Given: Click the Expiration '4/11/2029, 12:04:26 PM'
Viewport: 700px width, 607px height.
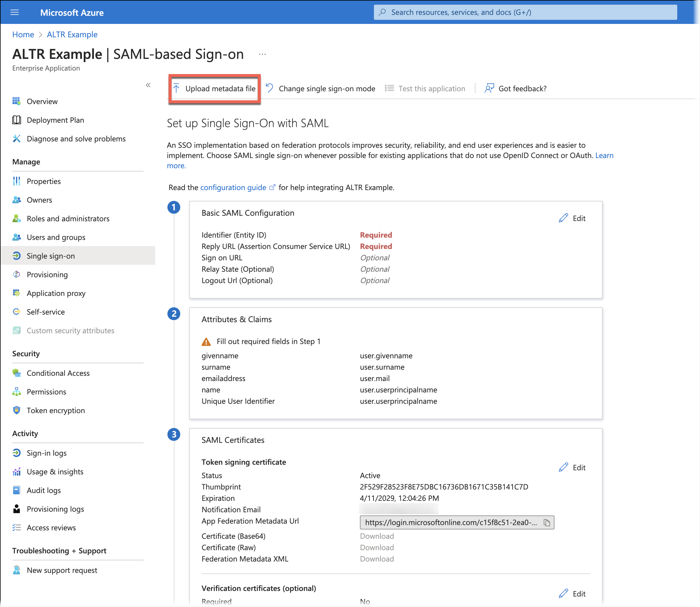Looking at the screenshot, I should 399,498.
